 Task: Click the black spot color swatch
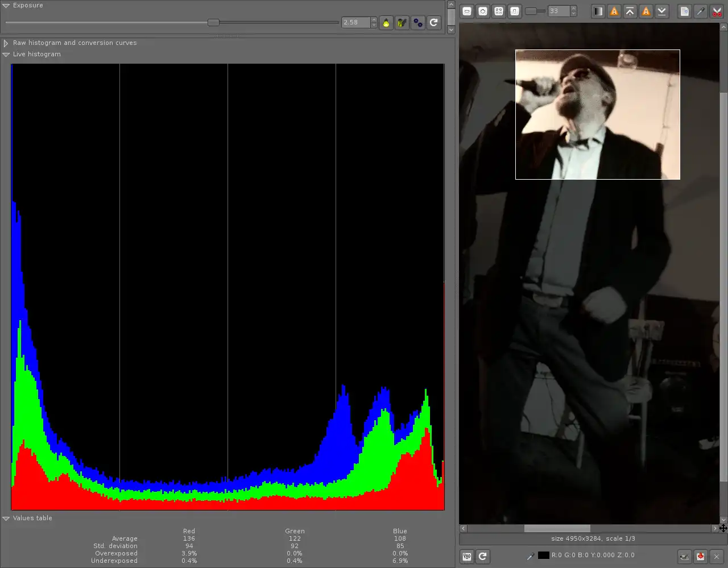pos(544,555)
